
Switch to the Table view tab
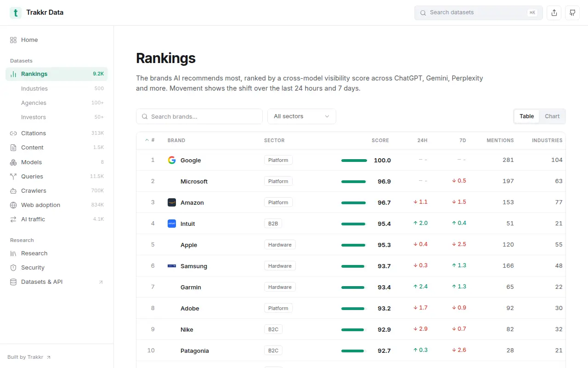[526, 116]
